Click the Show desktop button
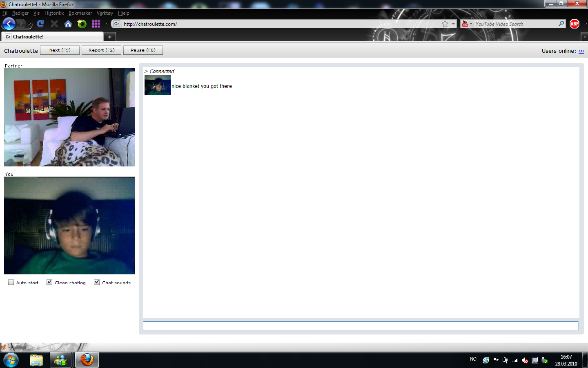The height and width of the screenshot is (368, 588). [585, 360]
